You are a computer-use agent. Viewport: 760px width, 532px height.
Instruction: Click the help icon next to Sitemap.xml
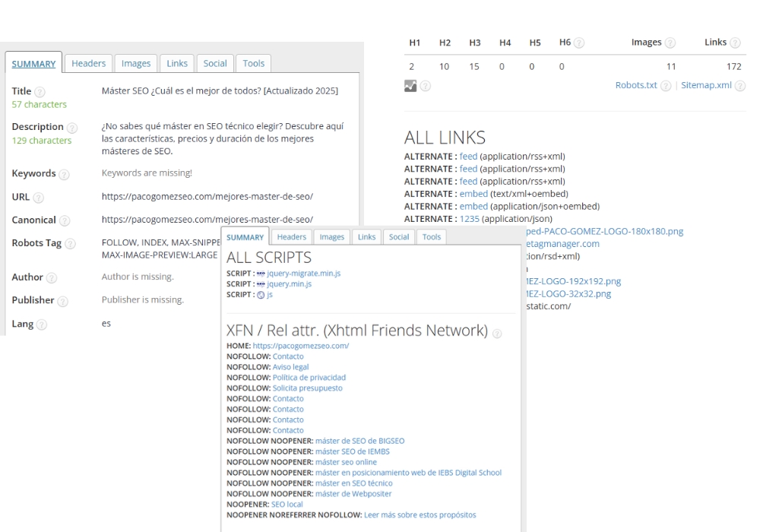(740, 86)
